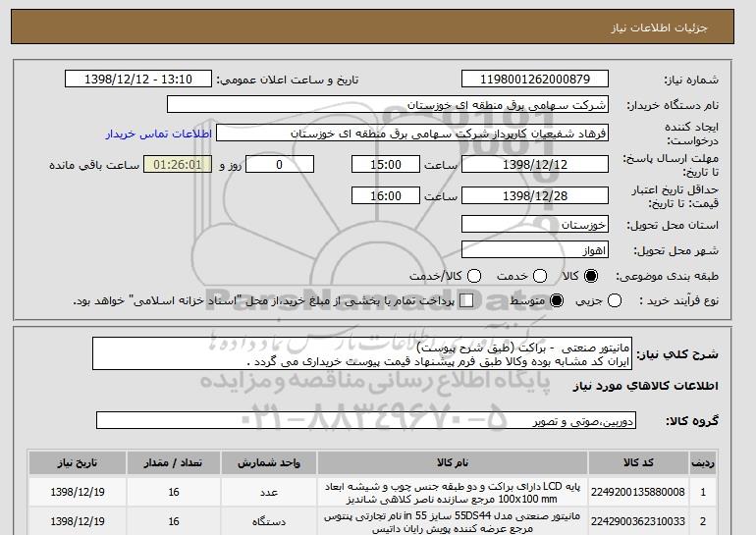756x535 pixels.
Task: Click the request creator field فرهاد شفیعیان
Action: click(412, 134)
